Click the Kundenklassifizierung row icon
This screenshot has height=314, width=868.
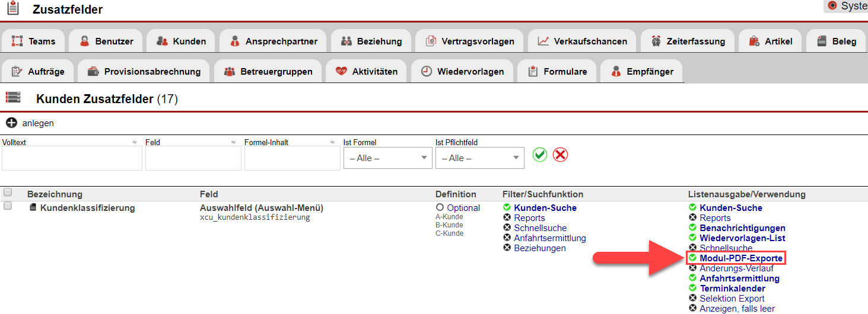(x=34, y=208)
